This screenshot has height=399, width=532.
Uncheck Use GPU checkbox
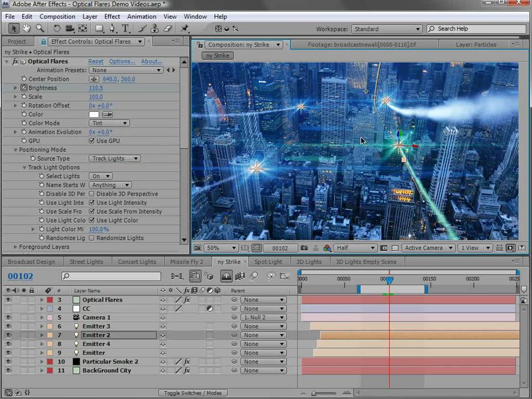[x=91, y=141]
